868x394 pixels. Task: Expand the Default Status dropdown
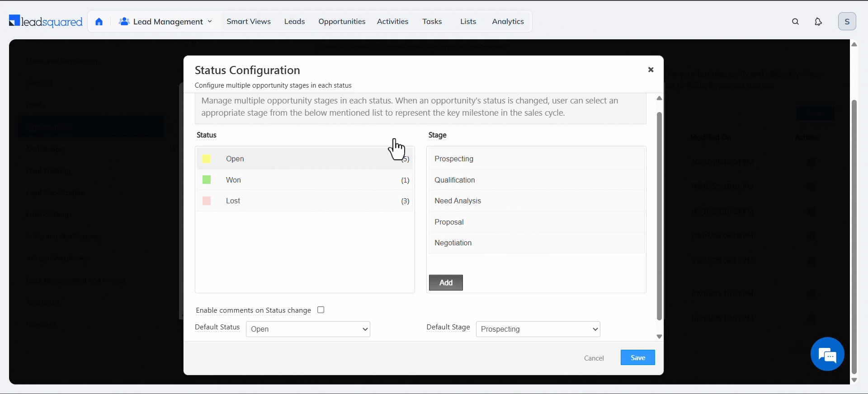pyautogui.click(x=308, y=329)
